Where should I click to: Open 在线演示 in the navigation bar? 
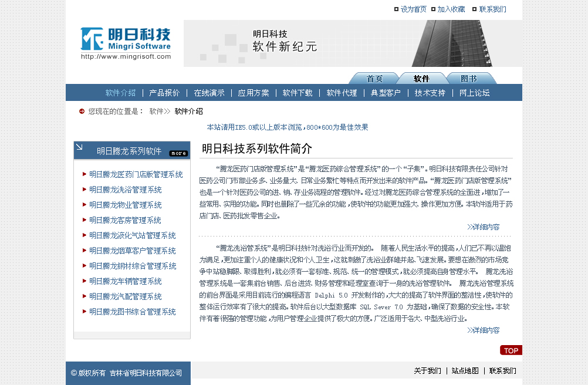[209, 93]
